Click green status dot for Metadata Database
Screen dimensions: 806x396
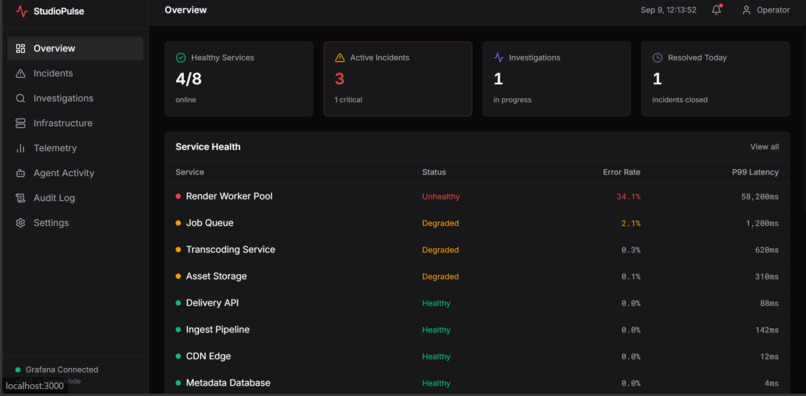click(x=178, y=383)
